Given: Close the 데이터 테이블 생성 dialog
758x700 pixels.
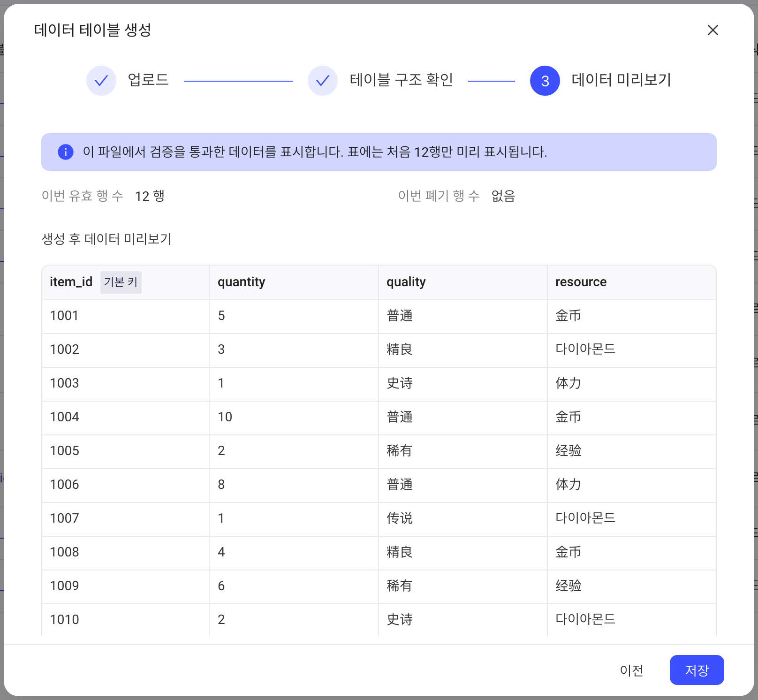Looking at the screenshot, I should point(713,30).
